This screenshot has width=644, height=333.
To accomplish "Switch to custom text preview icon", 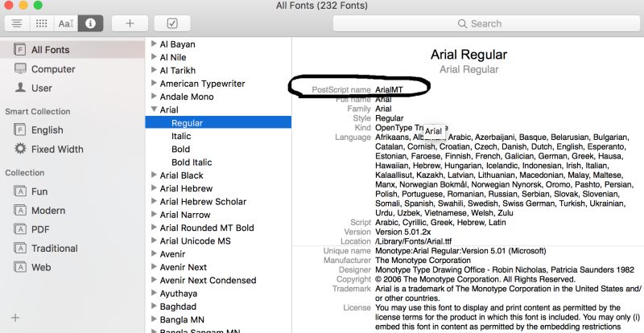I will click(66, 23).
